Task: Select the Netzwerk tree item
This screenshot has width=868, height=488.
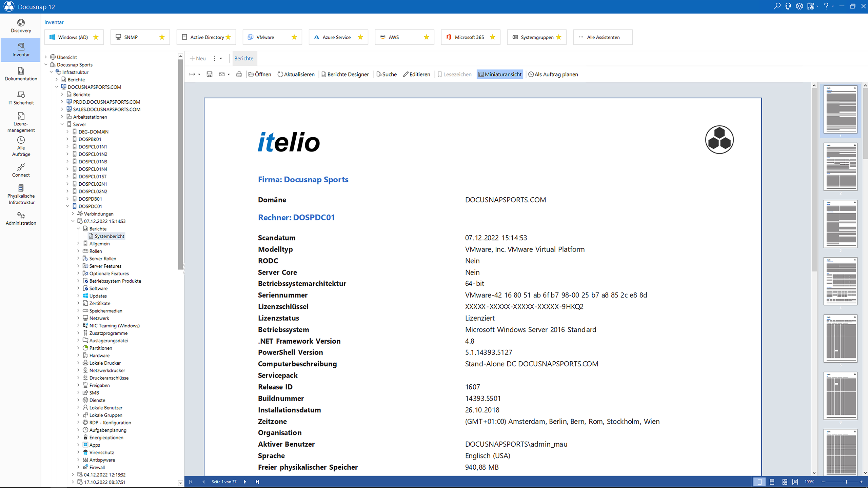Action: tap(99, 318)
